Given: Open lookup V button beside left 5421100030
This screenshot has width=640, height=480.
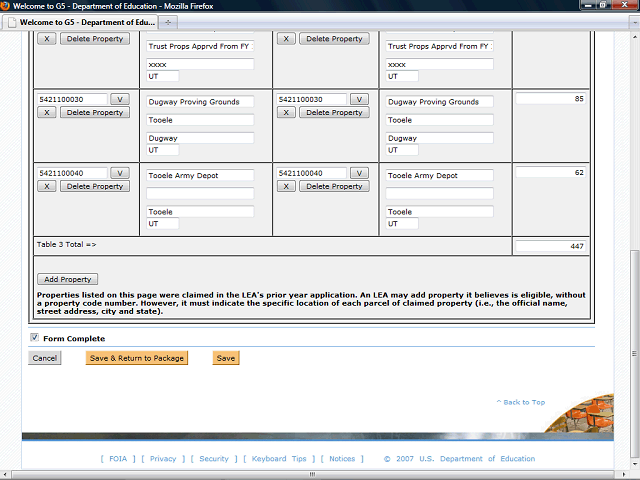Looking at the screenshot, I should [x=120, y=99].
